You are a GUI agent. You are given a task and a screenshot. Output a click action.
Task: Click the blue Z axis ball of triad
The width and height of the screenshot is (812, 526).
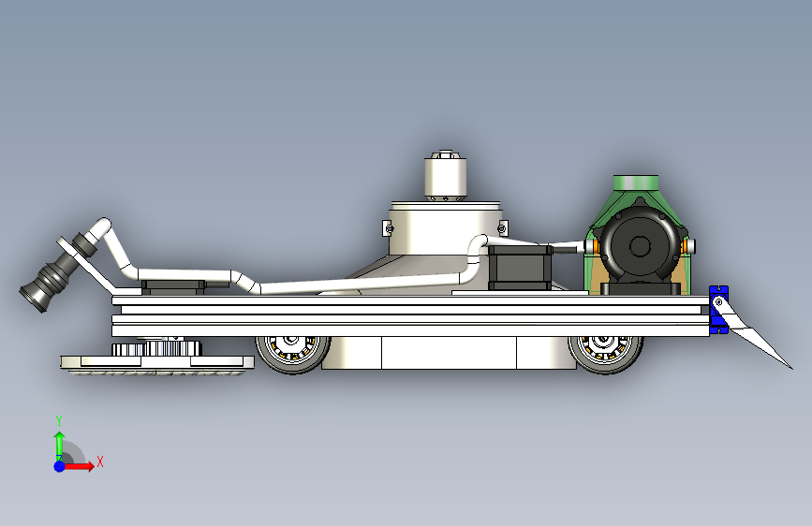click(x=59, y=466)
